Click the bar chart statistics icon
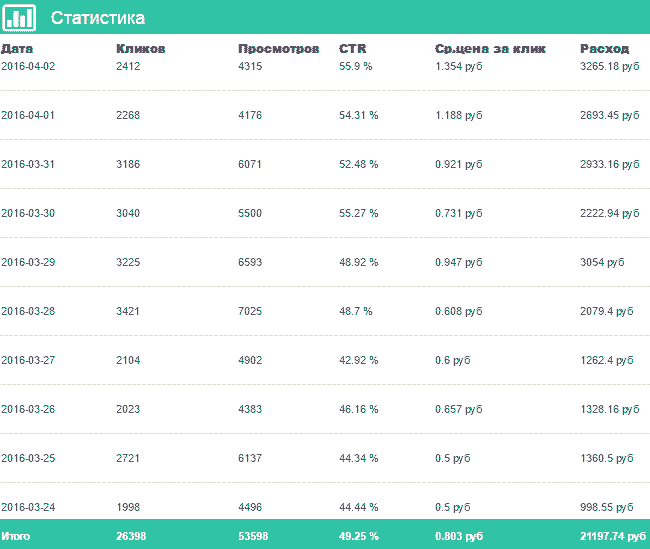This screenshot has height=549, width=650. click(x=19, y=17)
